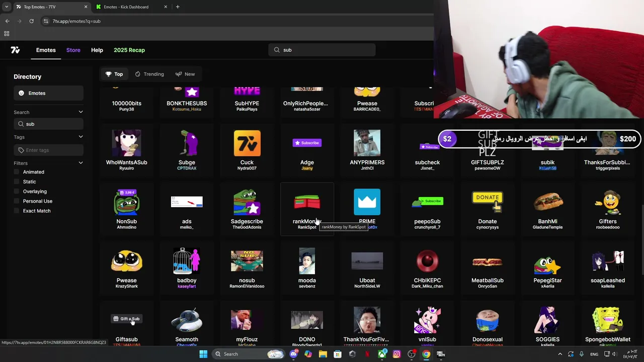
Task: Open the mooda emote
Action: (307, 268)
